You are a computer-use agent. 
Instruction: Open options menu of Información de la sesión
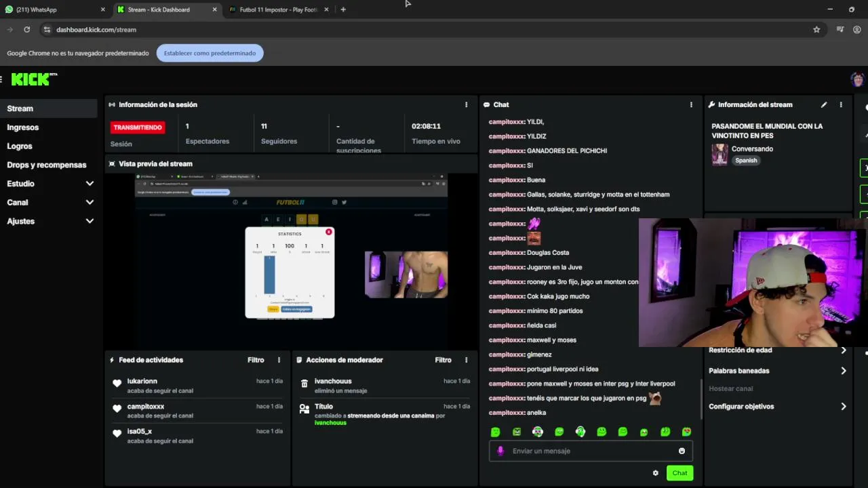[x=466, y=104]
